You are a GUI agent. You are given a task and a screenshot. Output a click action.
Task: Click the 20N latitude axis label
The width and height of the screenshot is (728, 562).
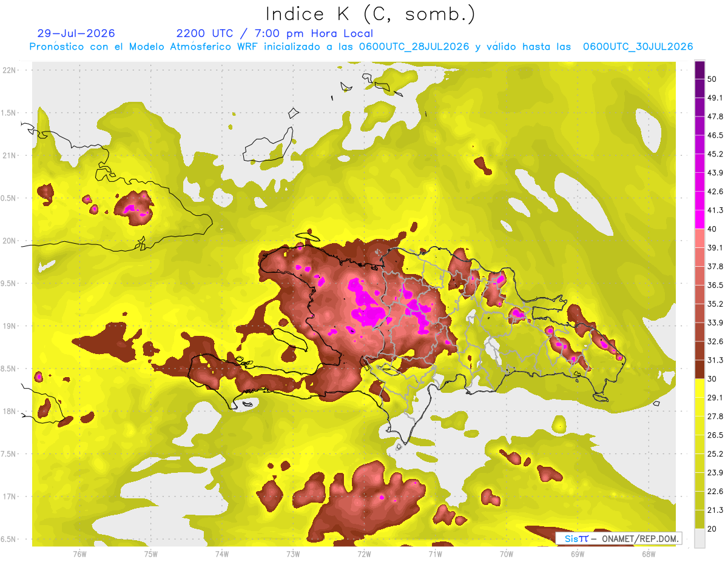pyautogui.click(x=10, y=241)
